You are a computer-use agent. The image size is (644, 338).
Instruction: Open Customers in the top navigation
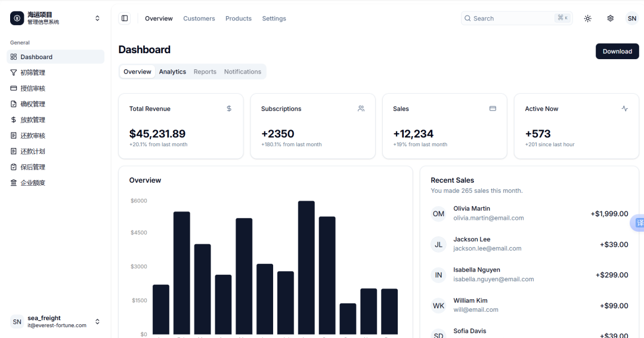coord(199,19)
